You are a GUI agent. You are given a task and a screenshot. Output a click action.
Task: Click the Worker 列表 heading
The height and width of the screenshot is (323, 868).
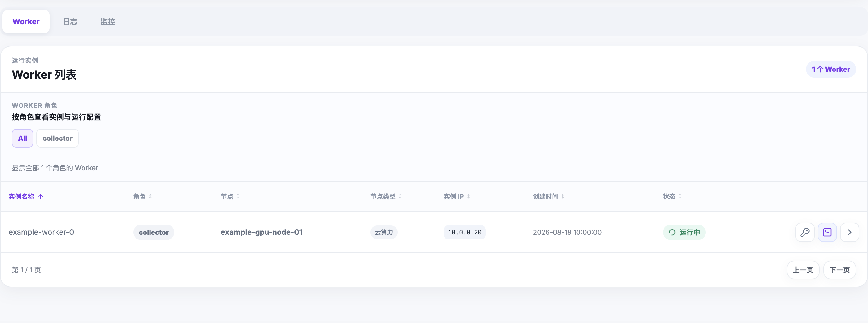click(x=44, y=75)
